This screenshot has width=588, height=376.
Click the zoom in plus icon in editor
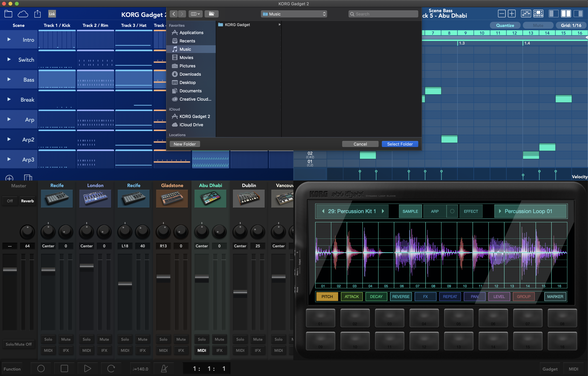(x=512, y=14)
